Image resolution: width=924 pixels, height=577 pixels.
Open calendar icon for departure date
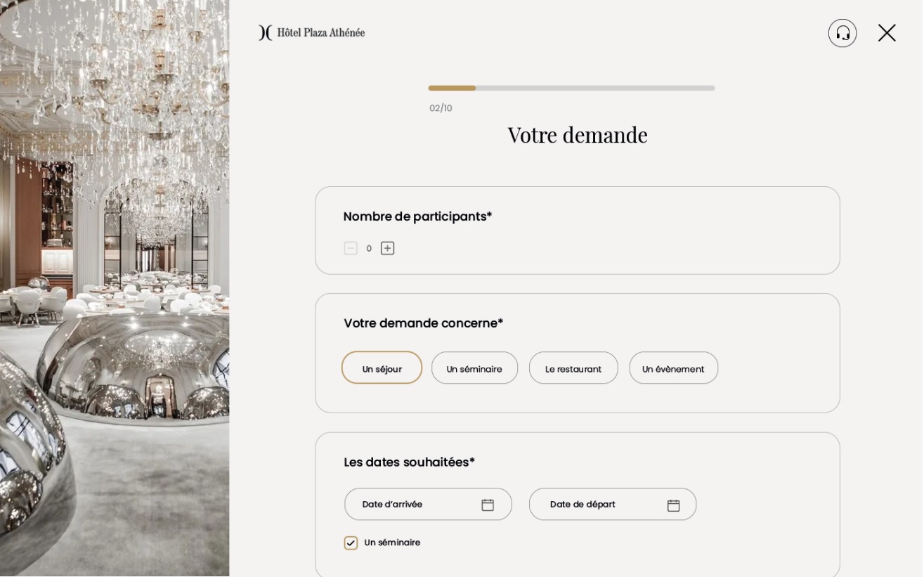tap(673, 505)
